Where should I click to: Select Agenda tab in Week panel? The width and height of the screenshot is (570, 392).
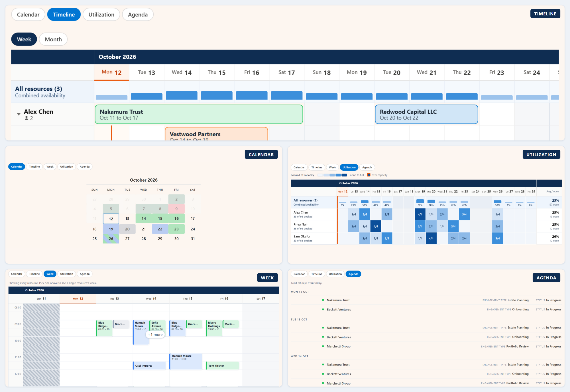coord(85,274)
